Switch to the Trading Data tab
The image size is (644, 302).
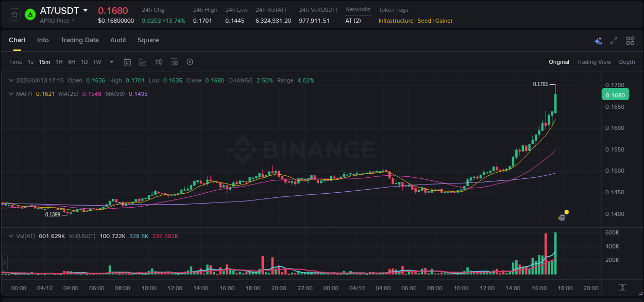(x=79, y=40)
